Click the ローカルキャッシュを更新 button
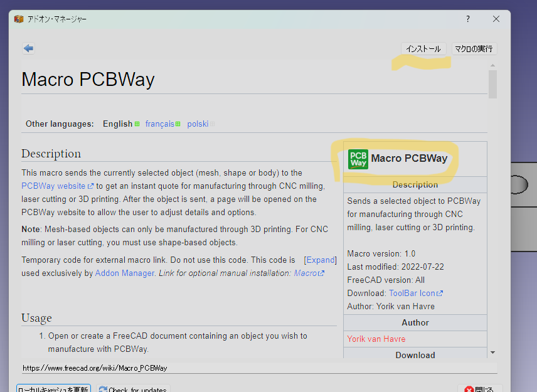This screenshot has width=537, height=392. tap(53, 388)
